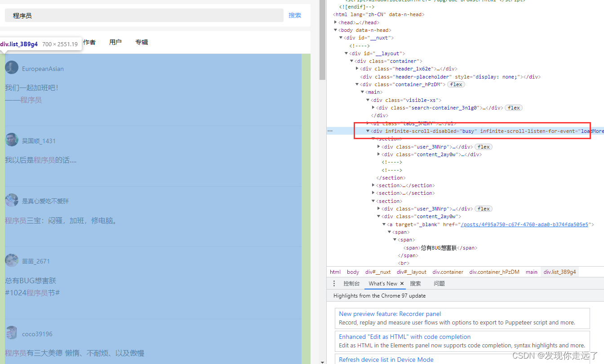Expand the header_1x62e div node

click(357, 69)
